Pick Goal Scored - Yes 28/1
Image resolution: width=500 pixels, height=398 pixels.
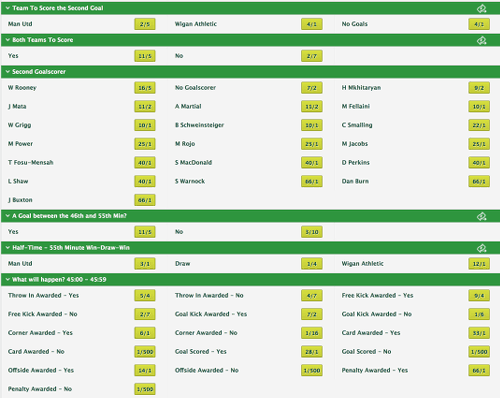point(312,352)
